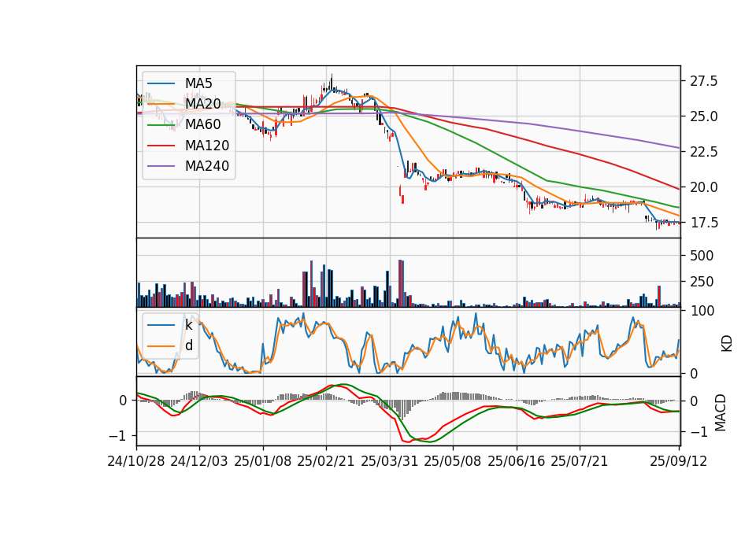
Task: Click the d legend label in KD panel
Action: tap(189, 345)
